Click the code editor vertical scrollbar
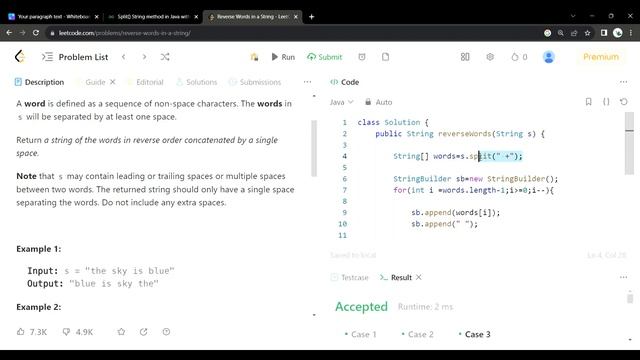Viewport: 640px width, 360px height. (x=629, y=143)
